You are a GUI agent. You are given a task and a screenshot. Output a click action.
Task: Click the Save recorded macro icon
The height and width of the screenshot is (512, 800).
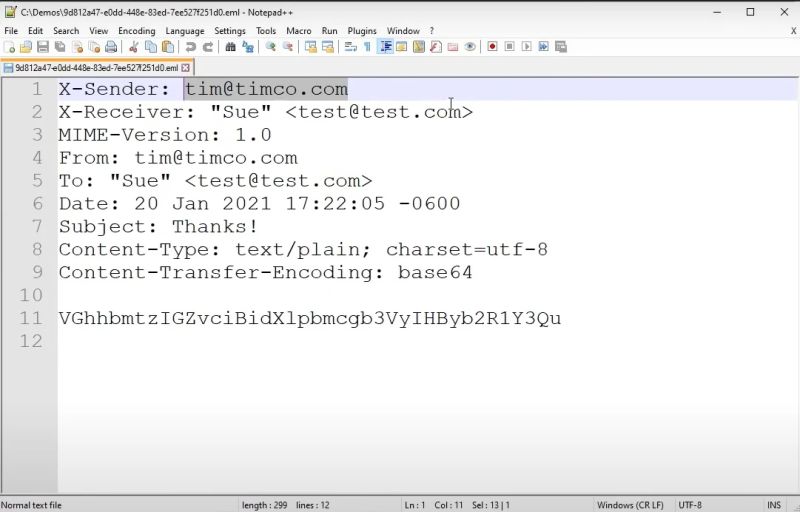pos(561,47)
